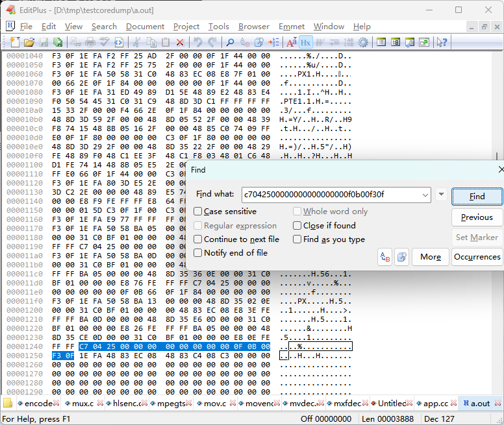Viewport: 504px width, 425px height.
Task: Open the Emmet menu
Action: [x=292, y=27]
